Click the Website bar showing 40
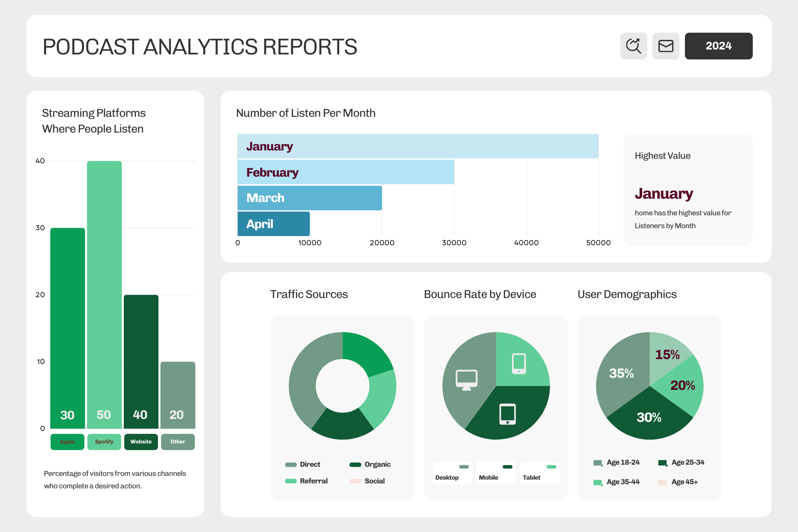This screenshot has width=798, height=532. pos(141,362)
